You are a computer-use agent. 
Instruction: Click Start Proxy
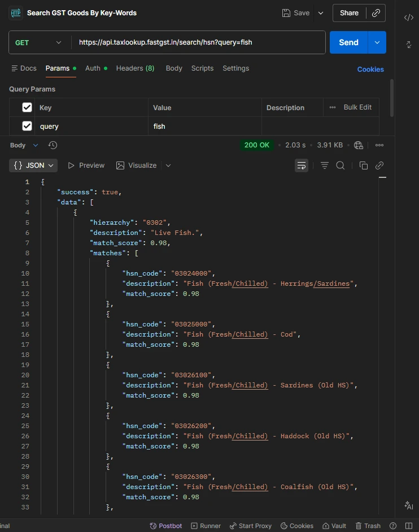(251, 526)
